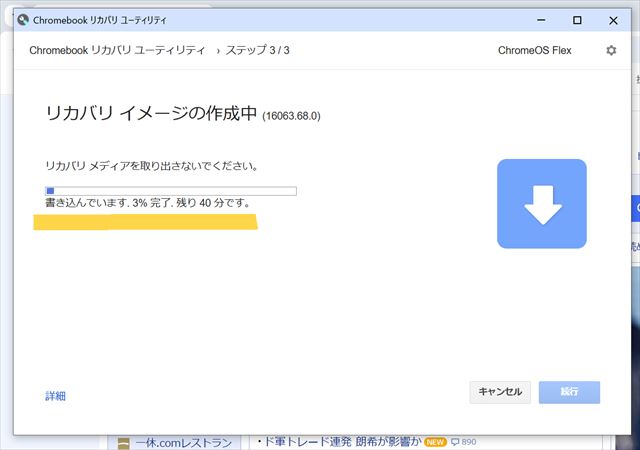Click the greyed-out 続行 button
Viewport: 640px width, 450px height.
[x=569, y=392]
